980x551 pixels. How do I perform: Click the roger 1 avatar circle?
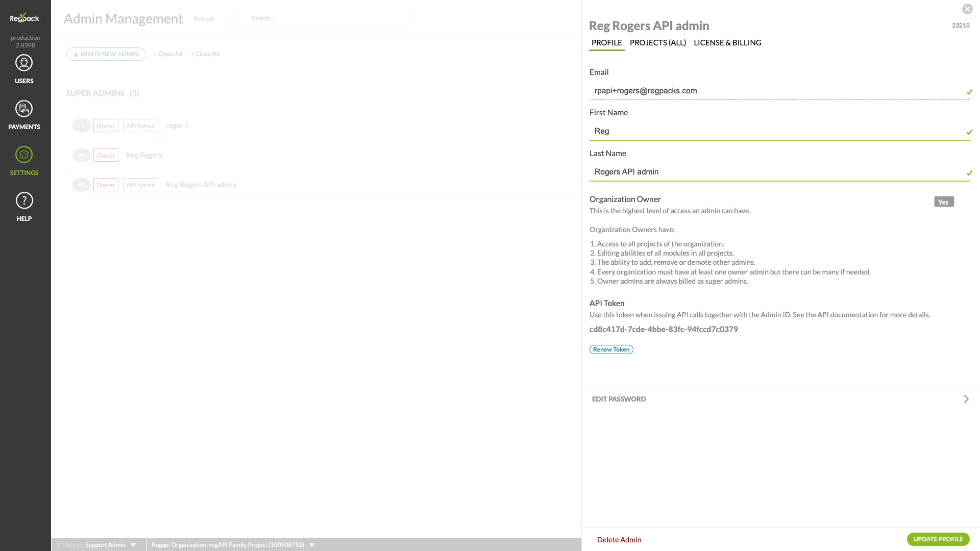(x=82, y=126)
